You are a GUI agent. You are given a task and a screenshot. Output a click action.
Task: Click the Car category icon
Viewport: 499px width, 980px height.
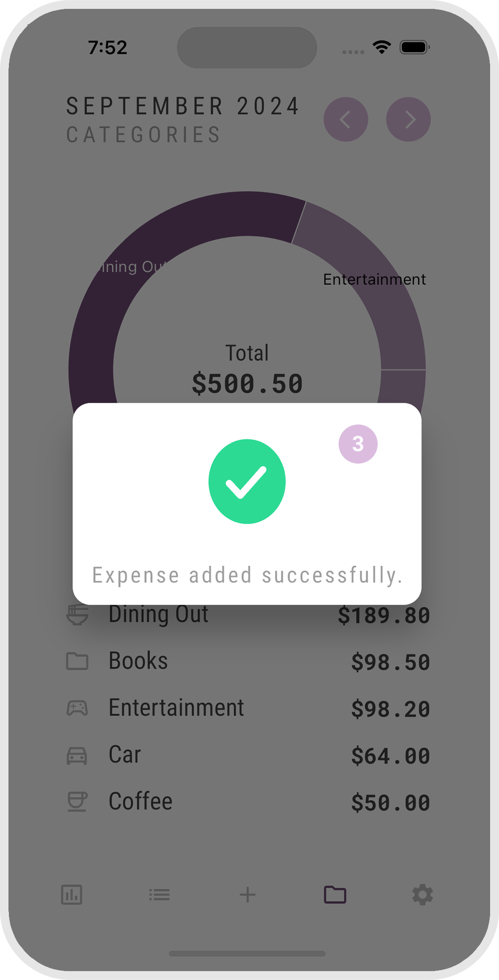(77, 755)
